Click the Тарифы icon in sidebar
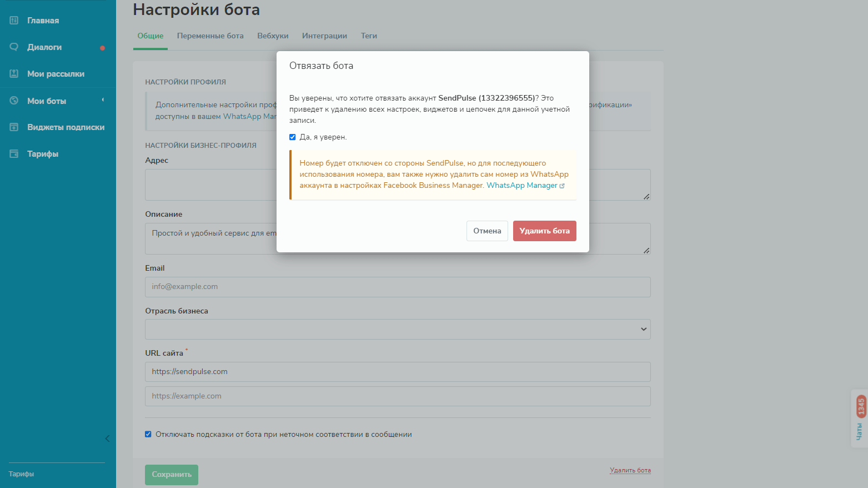 tap(14, 154)
